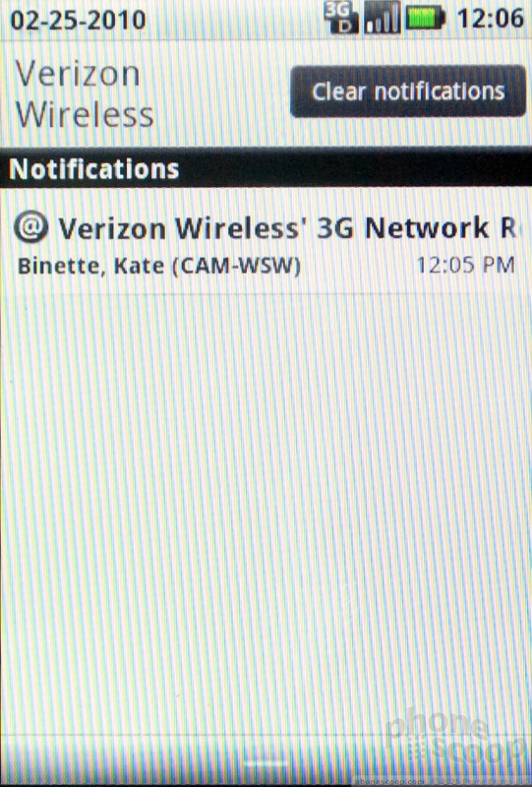Tap the green battery indicator icon
Viewport: 532px width, 787px height.
[x=425, y=18]
